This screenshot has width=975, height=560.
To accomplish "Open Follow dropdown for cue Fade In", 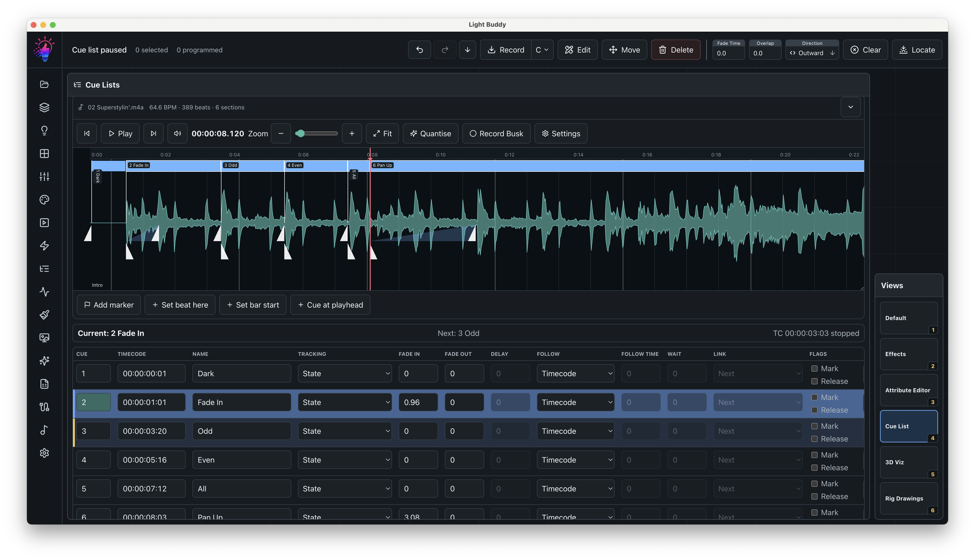I will [576, 402].
